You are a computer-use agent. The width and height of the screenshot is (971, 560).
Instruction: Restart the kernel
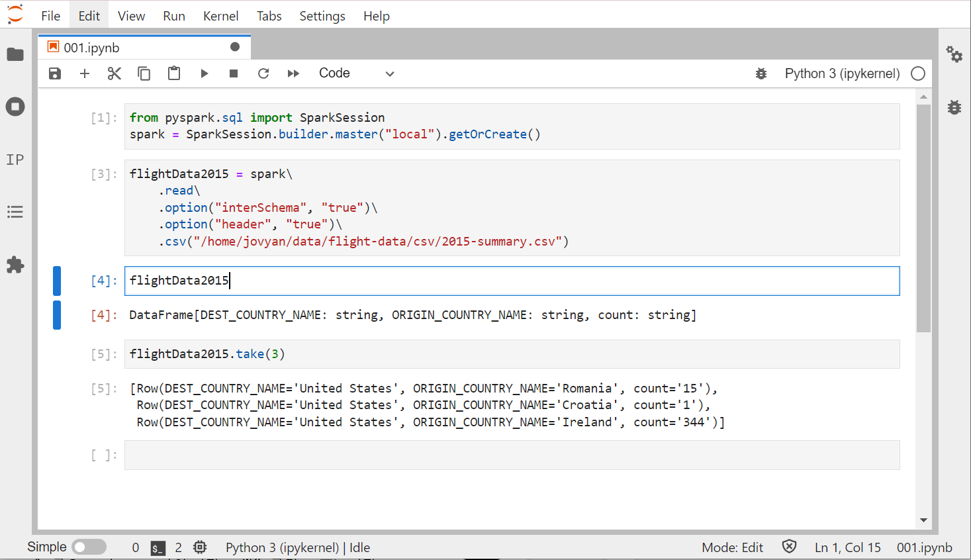[x=263, y=73]
